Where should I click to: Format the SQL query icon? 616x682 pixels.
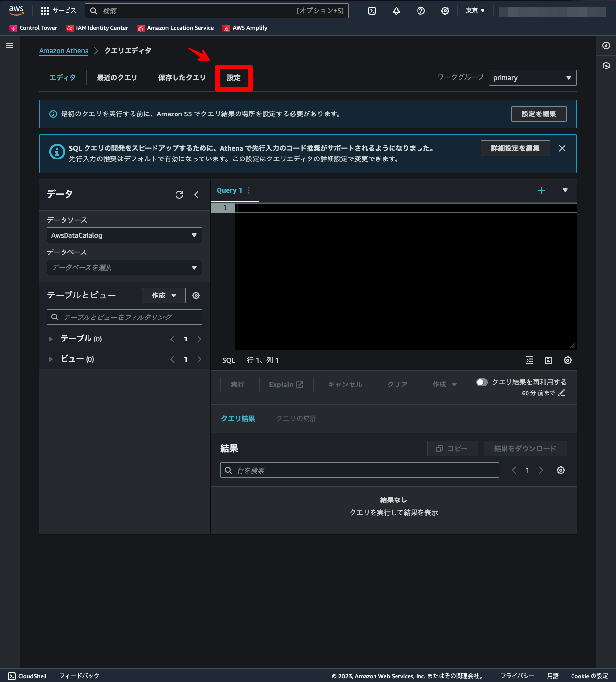click(529, 360)
